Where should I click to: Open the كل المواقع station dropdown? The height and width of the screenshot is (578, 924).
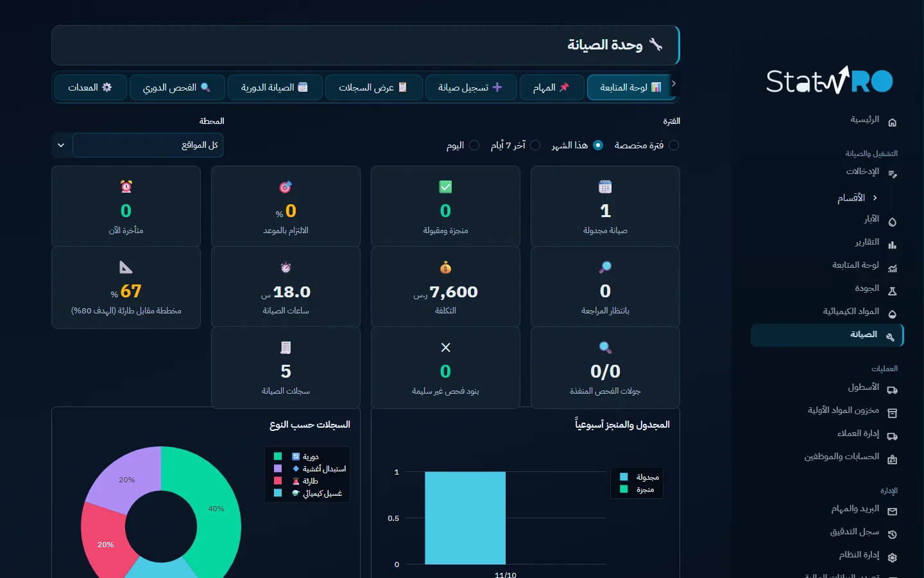tap(148, 145)
